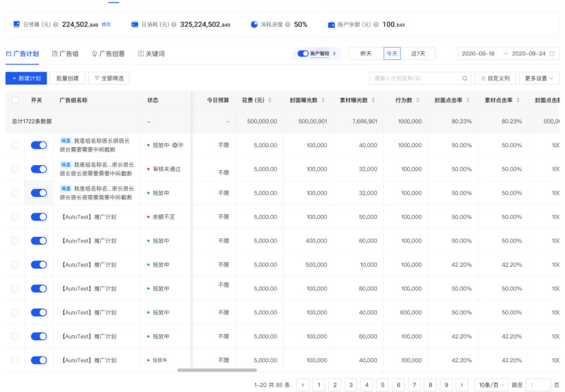Toggle the 账户智投 switch
This screenshot has height=392, width=565.
(x=303, y=54)
